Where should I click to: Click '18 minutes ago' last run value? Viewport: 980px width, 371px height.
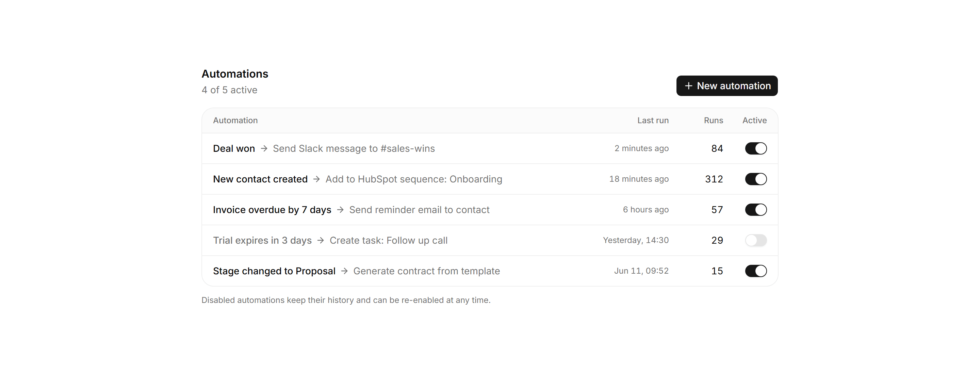click(639, 179)
